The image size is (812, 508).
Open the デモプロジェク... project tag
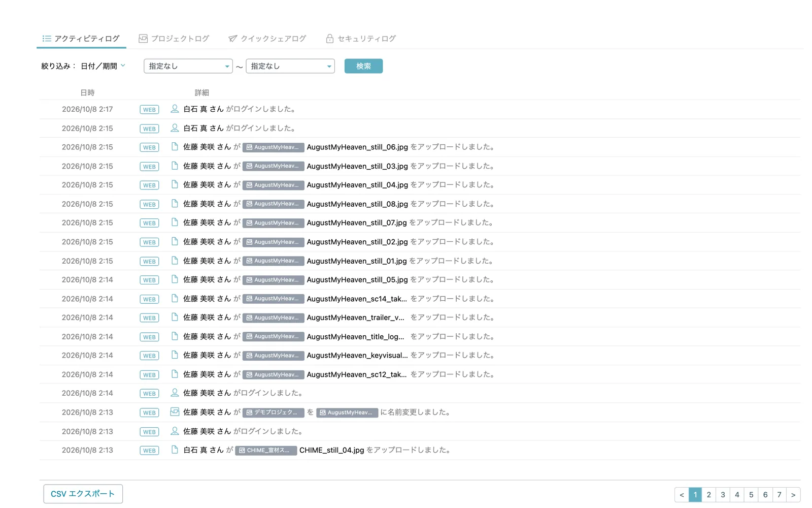tap(274, 412)
